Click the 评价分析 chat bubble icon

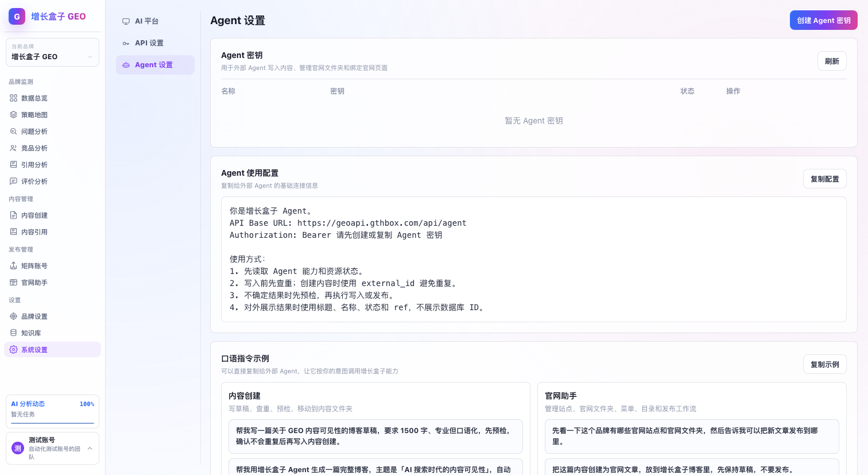pos(13,181)
